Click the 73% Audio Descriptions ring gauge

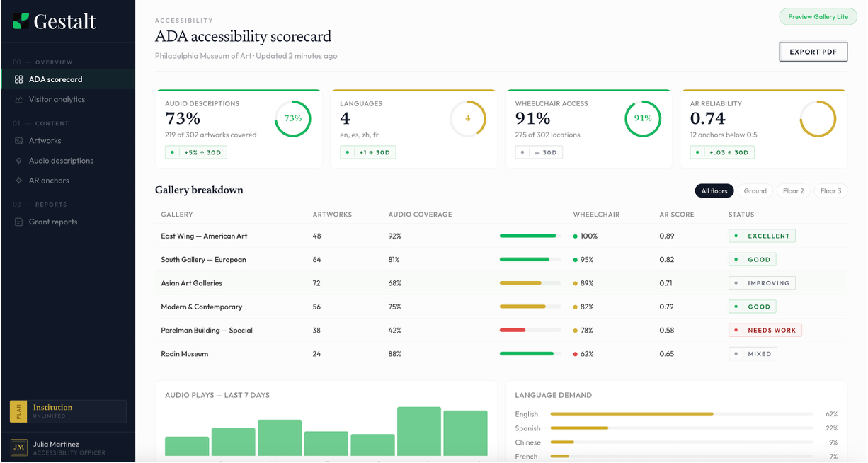(x=293, y=119)
